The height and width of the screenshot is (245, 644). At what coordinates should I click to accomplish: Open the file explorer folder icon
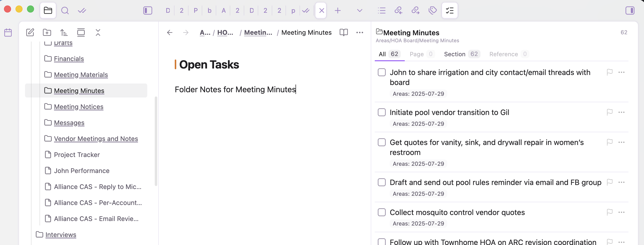pos(48,10)
